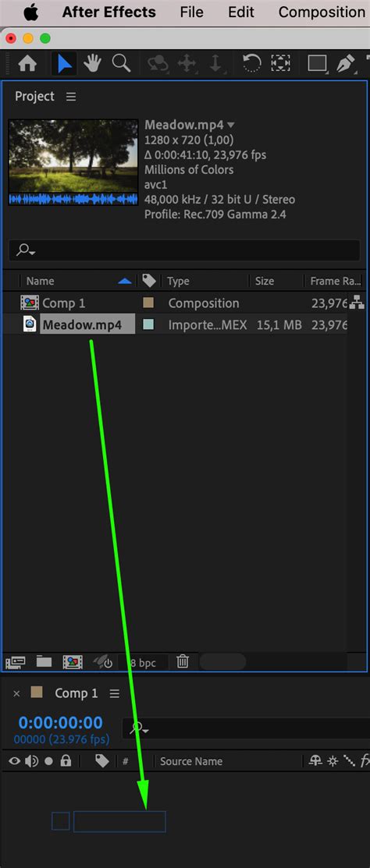
Task: Create a new folder in Project panel
Action: [44, 661]
